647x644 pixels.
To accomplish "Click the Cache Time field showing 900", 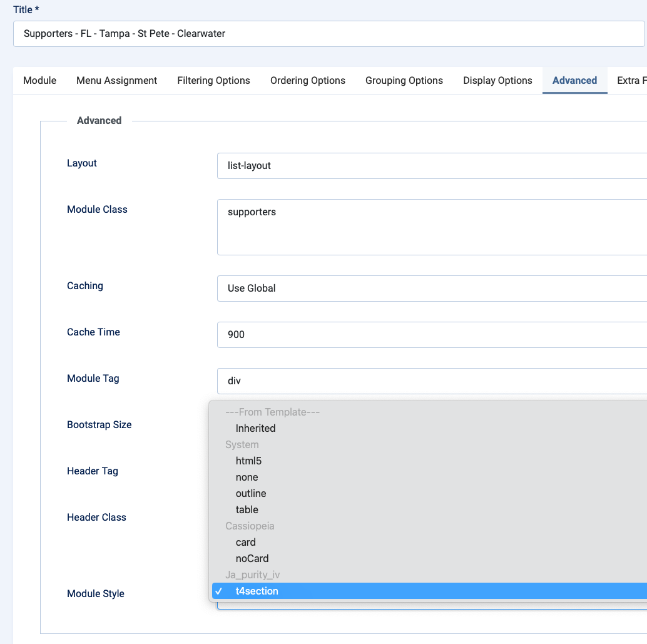I will [x=432, y=335].
